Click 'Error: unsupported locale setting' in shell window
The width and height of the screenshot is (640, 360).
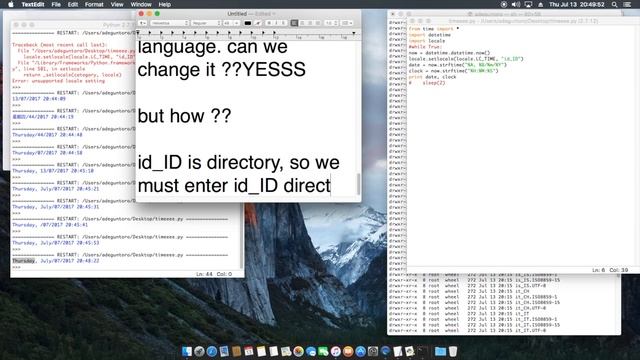(58, 81)
